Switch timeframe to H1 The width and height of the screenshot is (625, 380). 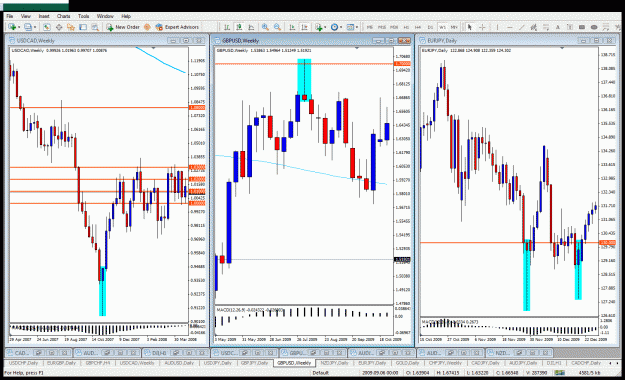406,27
